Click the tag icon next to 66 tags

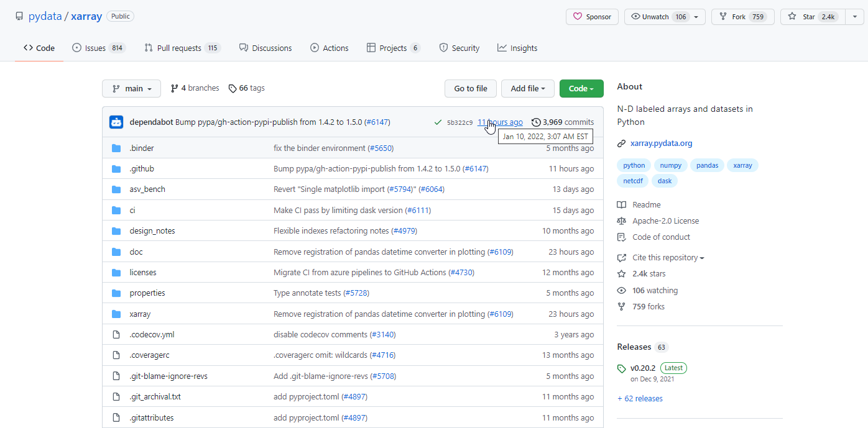pos(233,88)
